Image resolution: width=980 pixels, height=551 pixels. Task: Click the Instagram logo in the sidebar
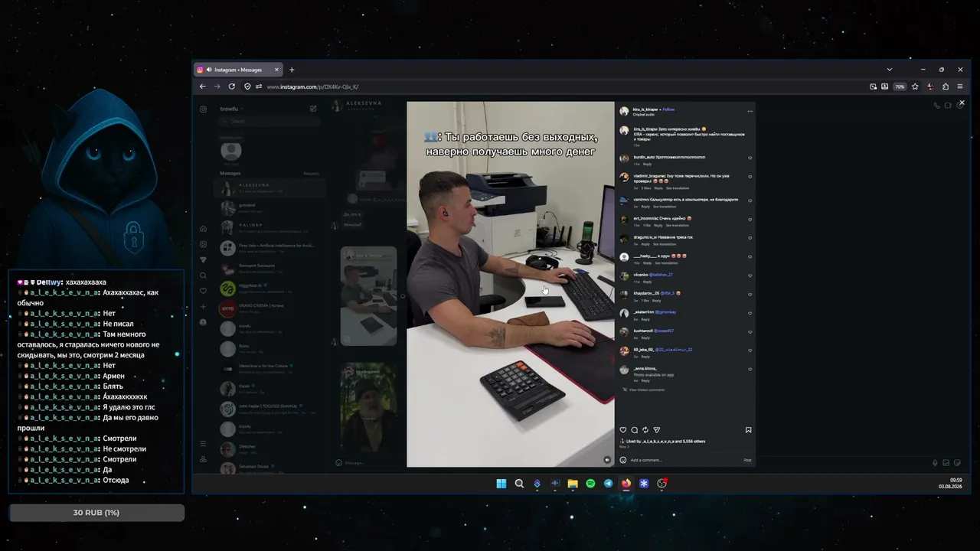click(x=203, y=109)
